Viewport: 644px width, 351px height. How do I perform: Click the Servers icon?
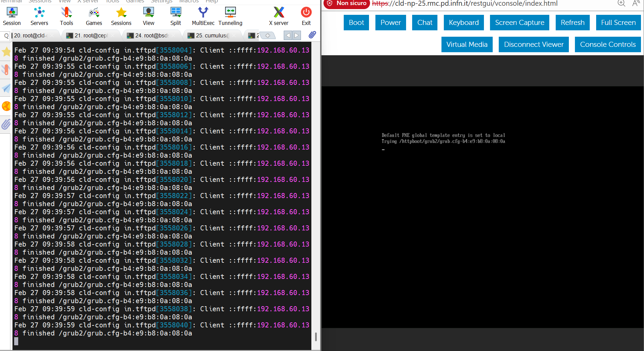(x=39, y=16)
